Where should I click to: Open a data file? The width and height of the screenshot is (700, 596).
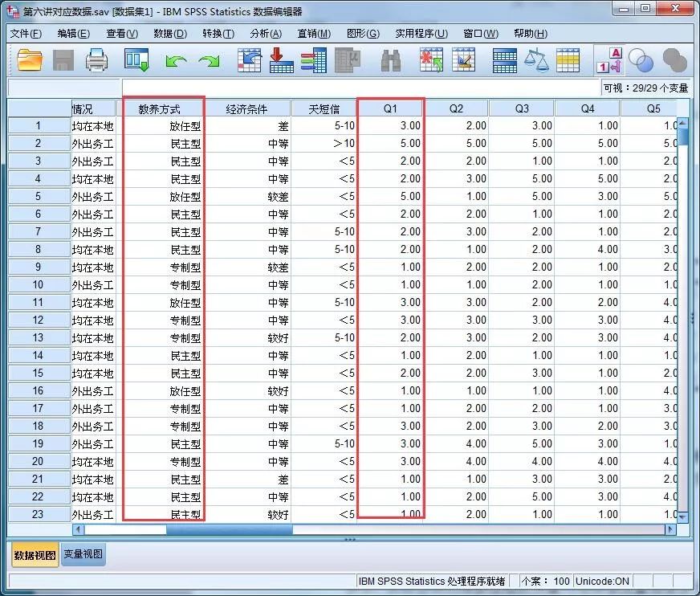point(31,60)
